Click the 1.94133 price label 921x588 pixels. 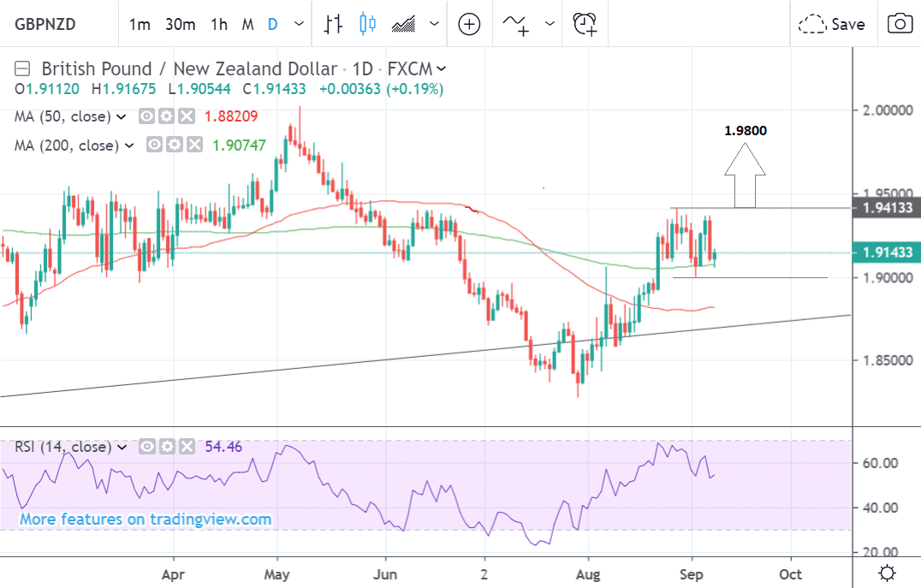tap(887, 207)
